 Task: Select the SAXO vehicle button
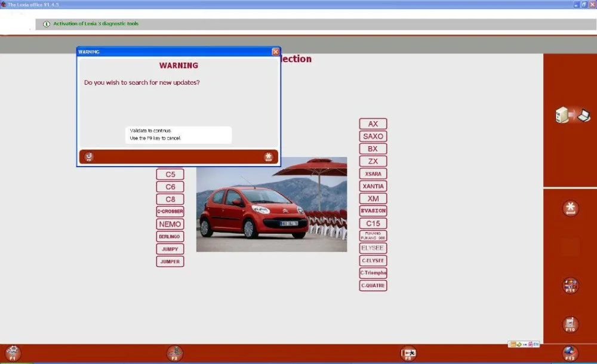click(373, 136)
